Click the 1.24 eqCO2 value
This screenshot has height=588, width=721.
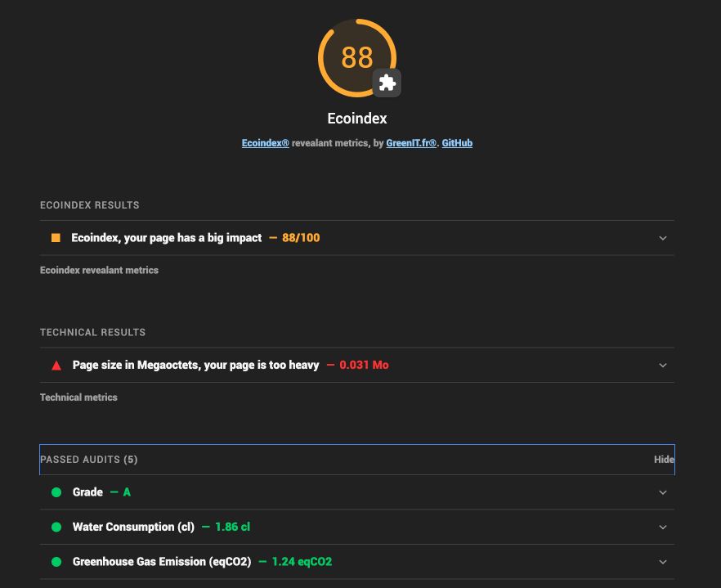[x=302, y=562]
